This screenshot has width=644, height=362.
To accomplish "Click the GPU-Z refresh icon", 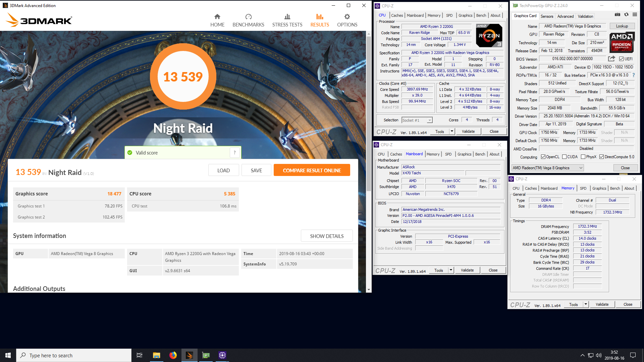I will click(x=626, y=15).
